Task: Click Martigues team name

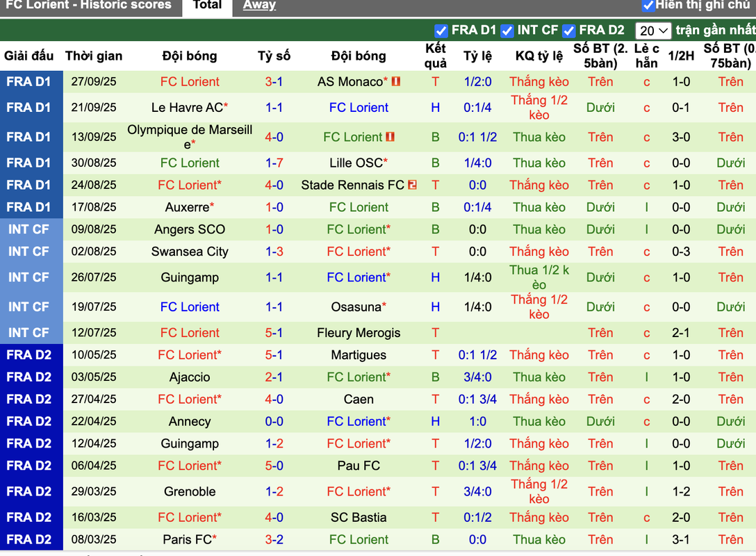Action: click(x=359, y=355)
